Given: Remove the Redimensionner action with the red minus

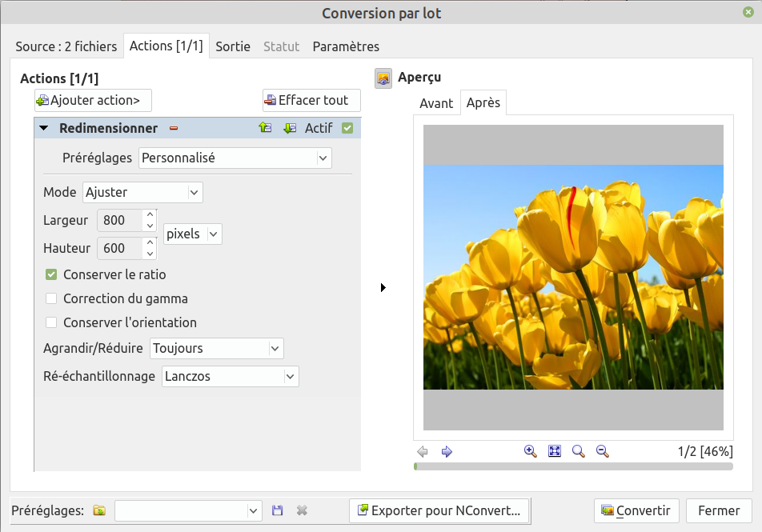Looking at the screenshot, I should 173,128.
